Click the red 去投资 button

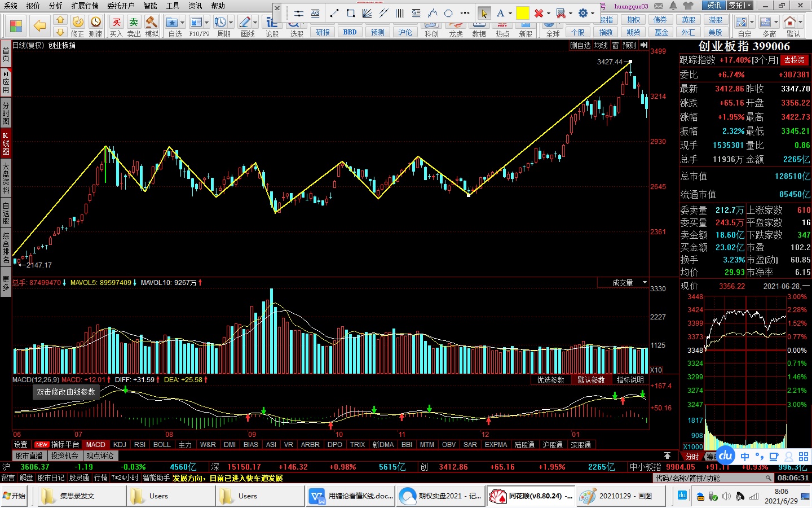[x=794, y=60]
